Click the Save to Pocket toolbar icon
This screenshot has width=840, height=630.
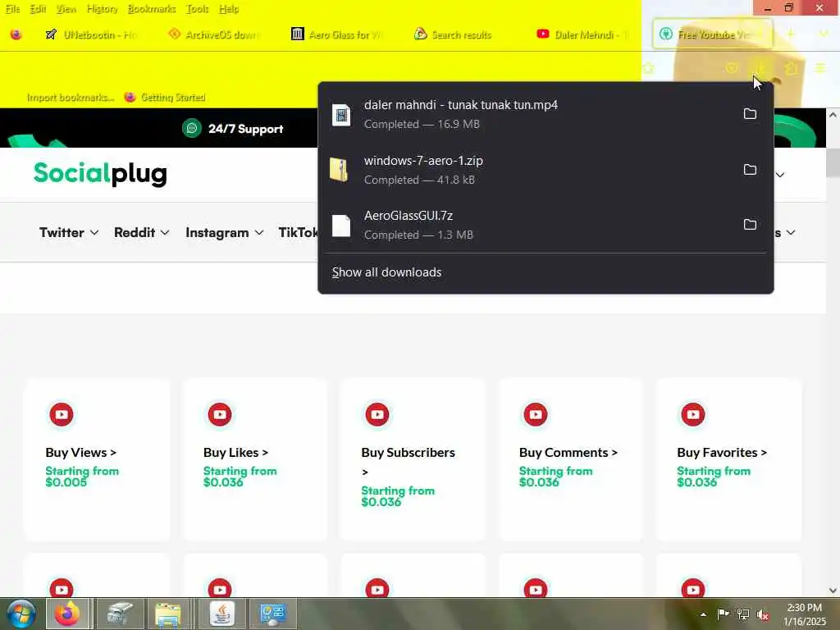pyautogui.click(x=731, y=68)
